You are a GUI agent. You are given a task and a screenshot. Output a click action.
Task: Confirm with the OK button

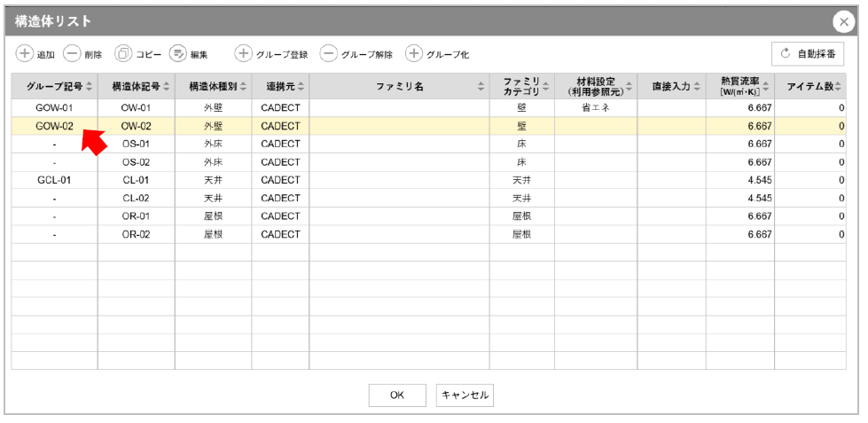[x=397, y=396]
